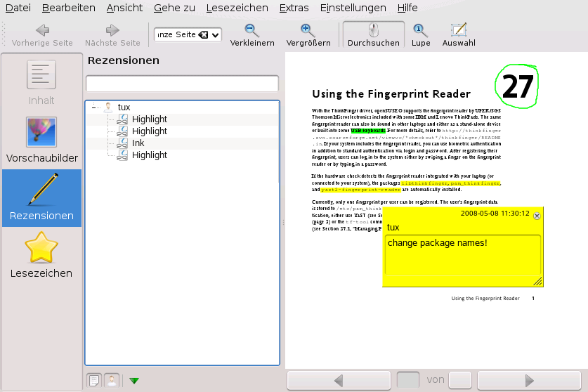This screenshot has width=588, height=392.
Task: Open the Einstellungen menu
Action: tap(353, 8)
